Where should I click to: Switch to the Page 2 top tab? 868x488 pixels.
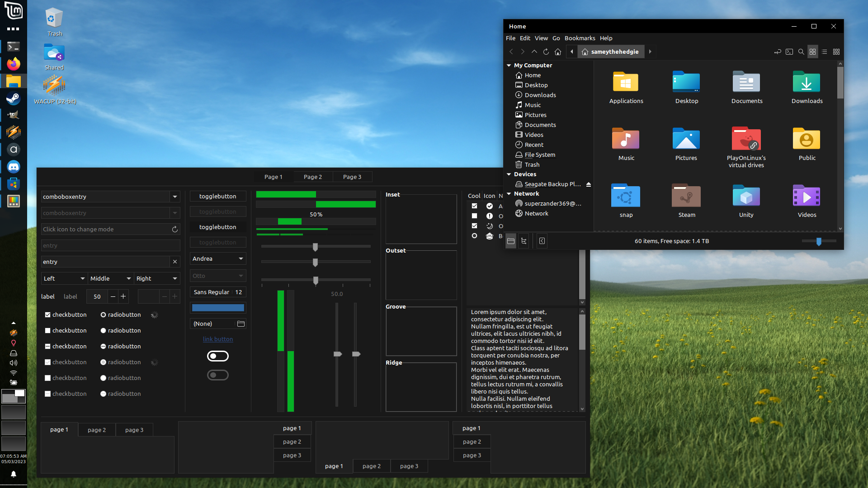(313, 177)
